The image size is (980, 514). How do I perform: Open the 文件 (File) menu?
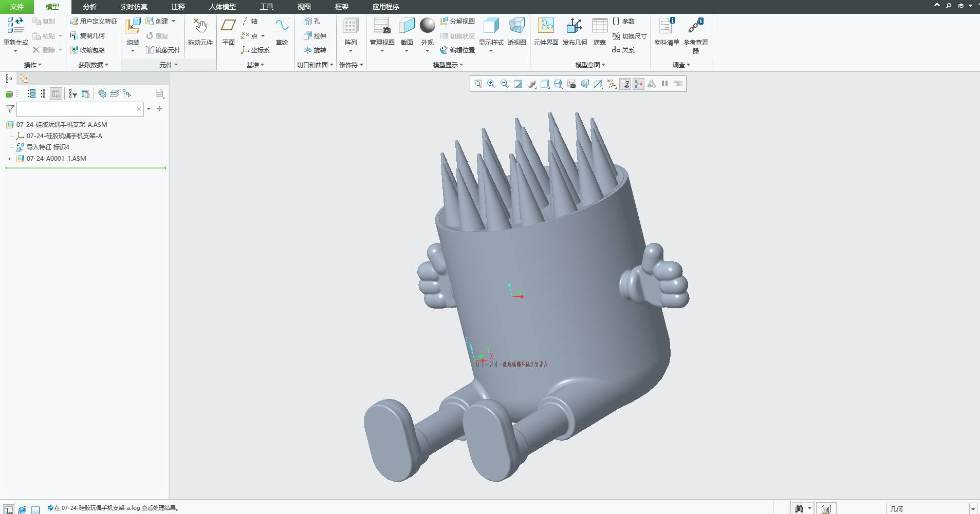tap(17, 7)
